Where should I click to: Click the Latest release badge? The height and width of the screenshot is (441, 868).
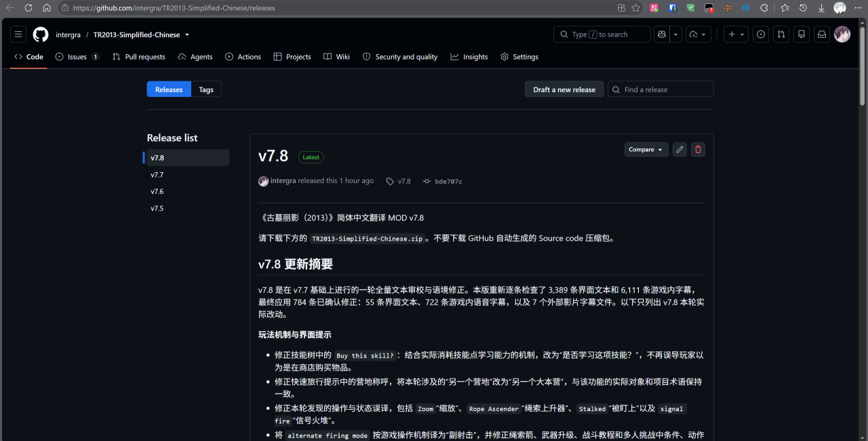(311, 157)
